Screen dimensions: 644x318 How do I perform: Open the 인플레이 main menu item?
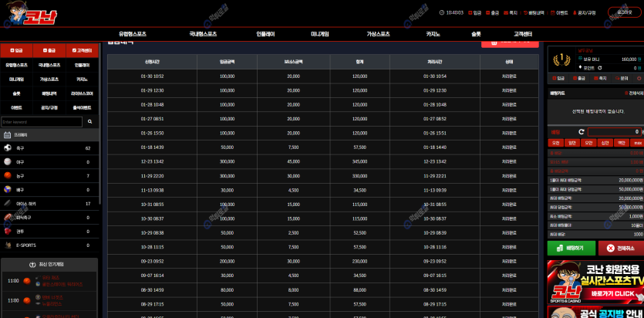[265, 34]
